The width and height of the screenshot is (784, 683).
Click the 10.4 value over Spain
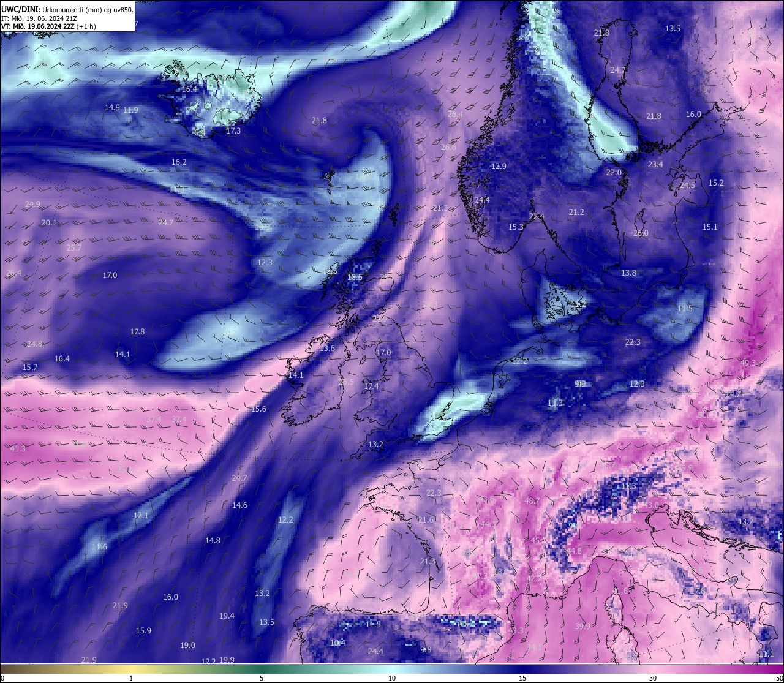point(337,643)
